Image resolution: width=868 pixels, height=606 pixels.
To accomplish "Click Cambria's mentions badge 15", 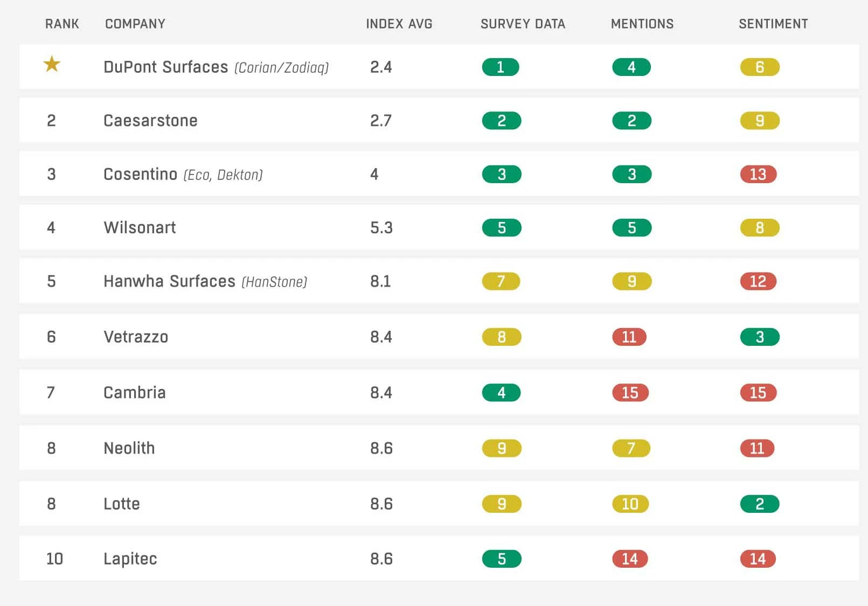I will [630, 392].
